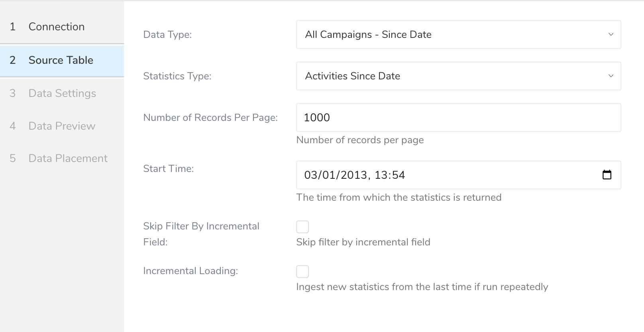Click the Statistics Type label

(177, 76)
